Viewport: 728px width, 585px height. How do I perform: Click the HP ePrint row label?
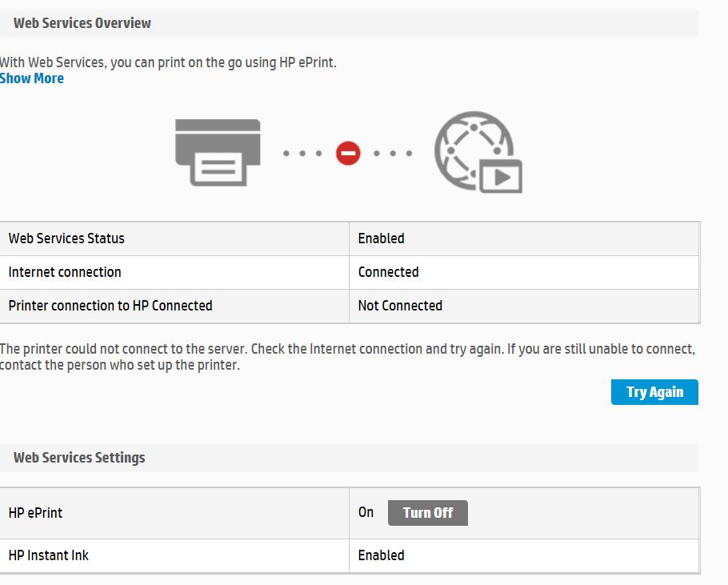35,513
